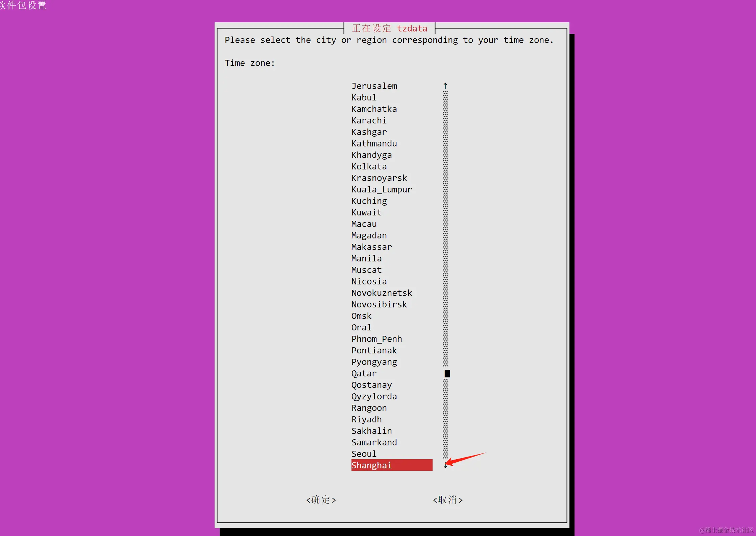
Task: Click the black scrollbar position block
Action: pos(447,374)
